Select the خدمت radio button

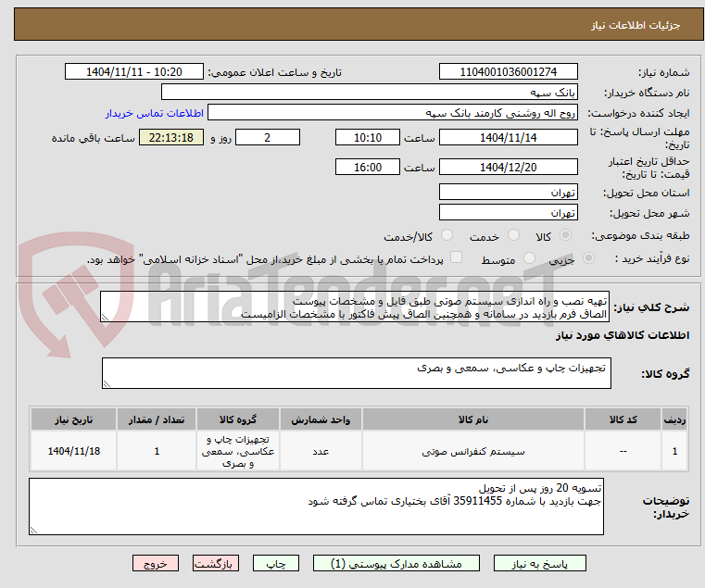pos(513,235)
